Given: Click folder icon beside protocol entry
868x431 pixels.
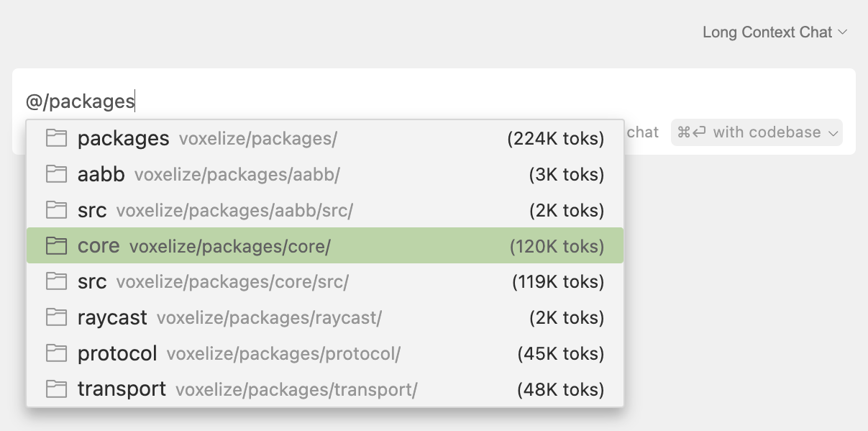Looking at the screenshot, I should tap(56, 353).
